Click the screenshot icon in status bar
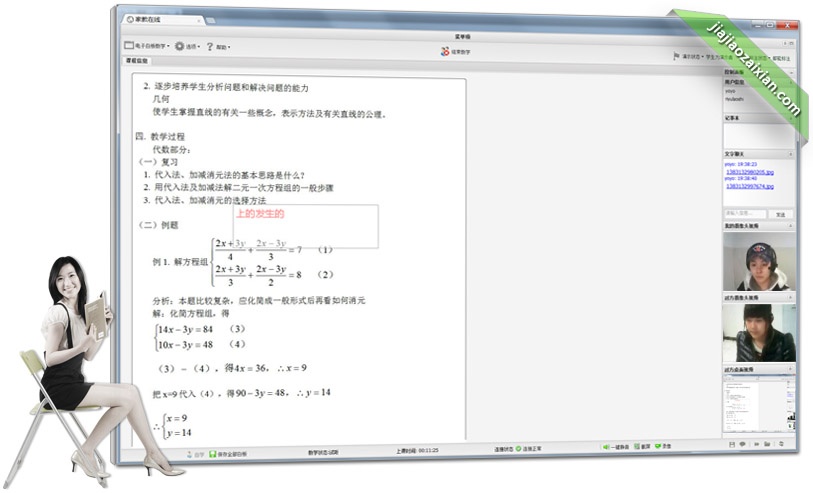The width and height of the screenshot is (813, 493). pyautogui.click(x=637, y=446)
